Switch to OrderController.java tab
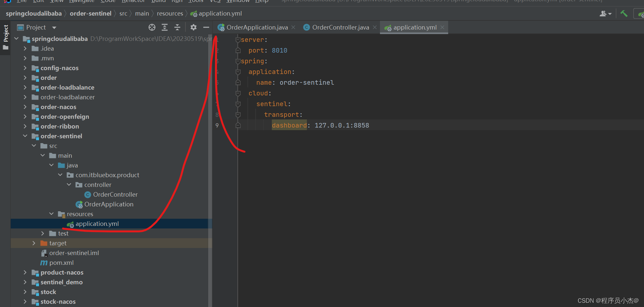The width and height of the screenshot is (644, 307). (x=340, y=28)
